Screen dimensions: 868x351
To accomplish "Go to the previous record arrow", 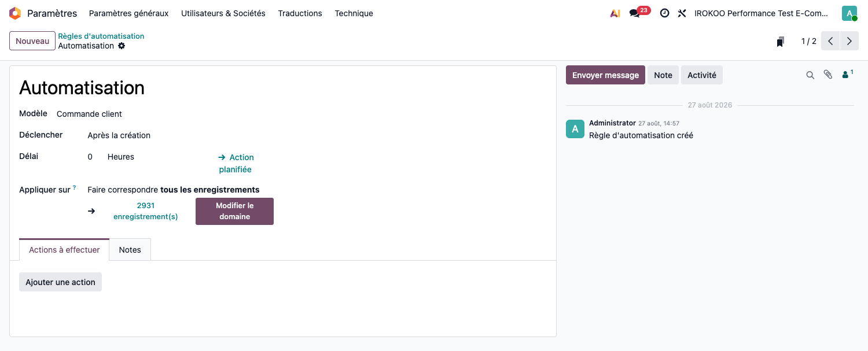I will click(x=830, y=41).
